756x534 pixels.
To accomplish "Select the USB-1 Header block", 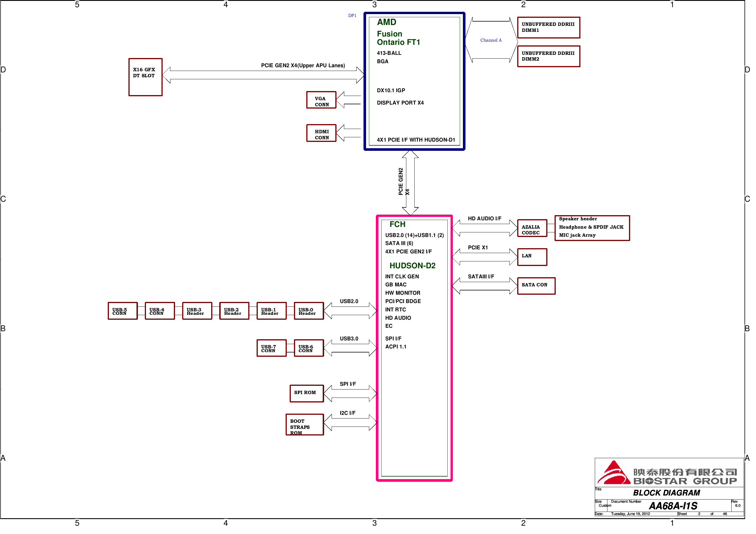I will coord(271,311).
